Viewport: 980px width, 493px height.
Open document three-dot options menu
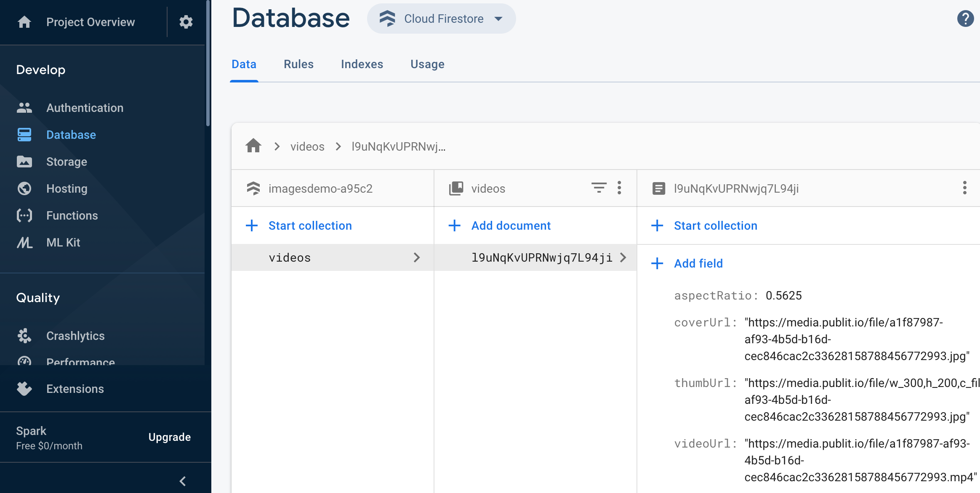[x=964, y=188]
